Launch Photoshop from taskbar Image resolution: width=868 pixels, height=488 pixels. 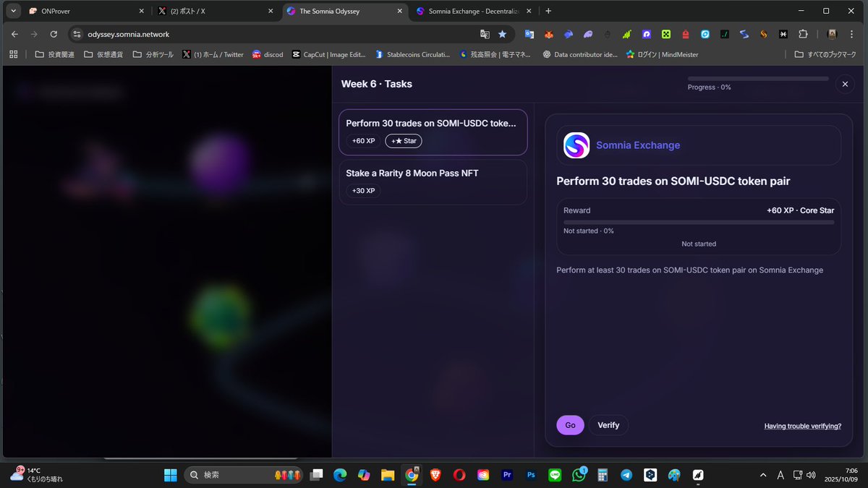pos(531,475)
